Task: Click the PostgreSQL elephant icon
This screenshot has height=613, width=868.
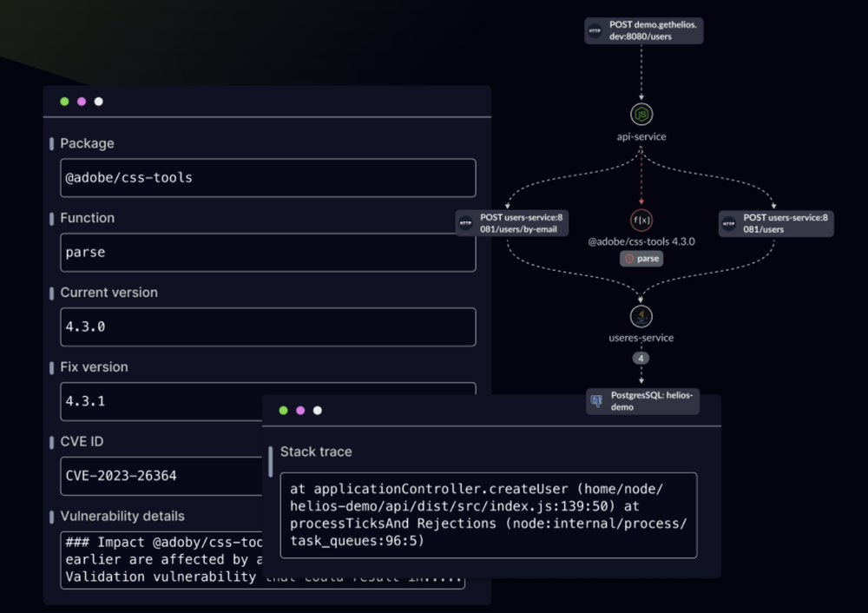Action: [x=597, y=401]
